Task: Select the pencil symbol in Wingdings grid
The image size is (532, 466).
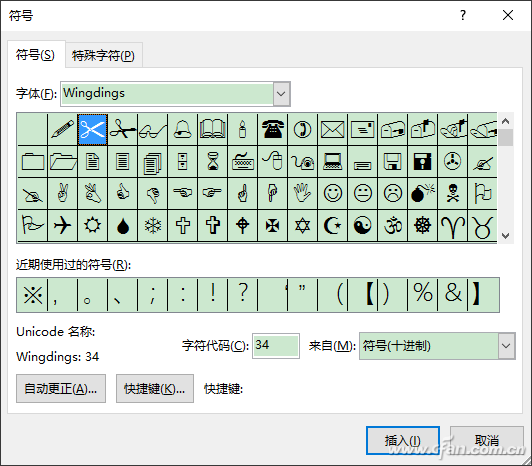Action: pyautogui.click(x=62, y=129)
